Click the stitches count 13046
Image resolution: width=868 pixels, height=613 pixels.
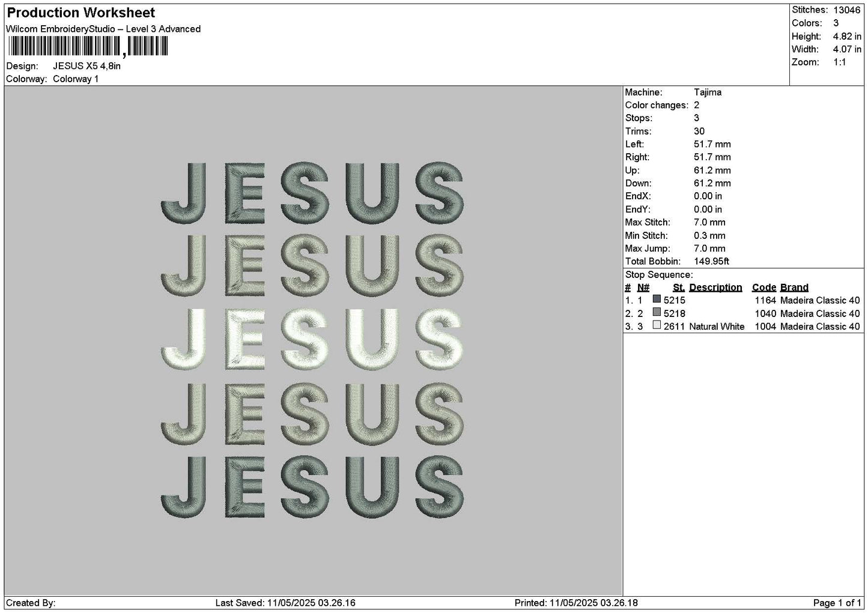click(847, 10)
